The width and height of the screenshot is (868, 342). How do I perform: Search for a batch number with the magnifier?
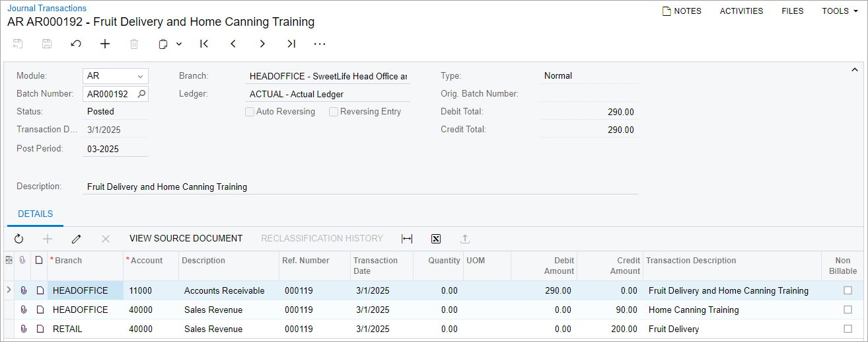pos(141,94)
